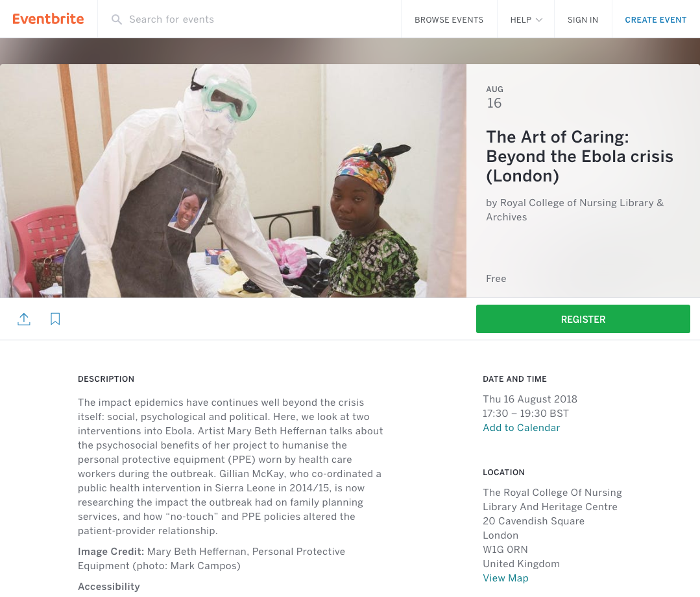Click the share event icon
The height and width of the screenshot is (597, 700).
pos(24,319)
